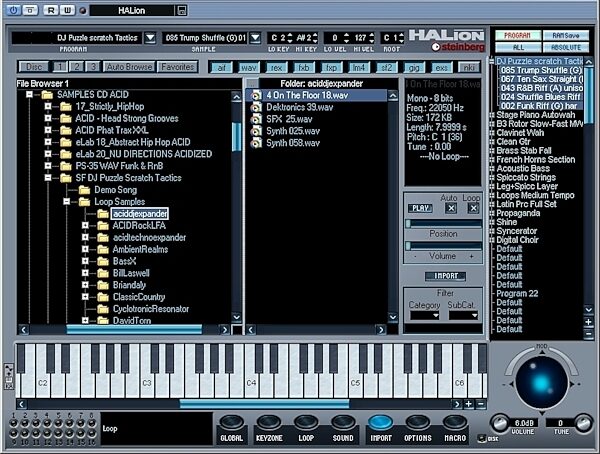
Task: Toggle the aif file type filter
Action: click(x=221, y=67)
